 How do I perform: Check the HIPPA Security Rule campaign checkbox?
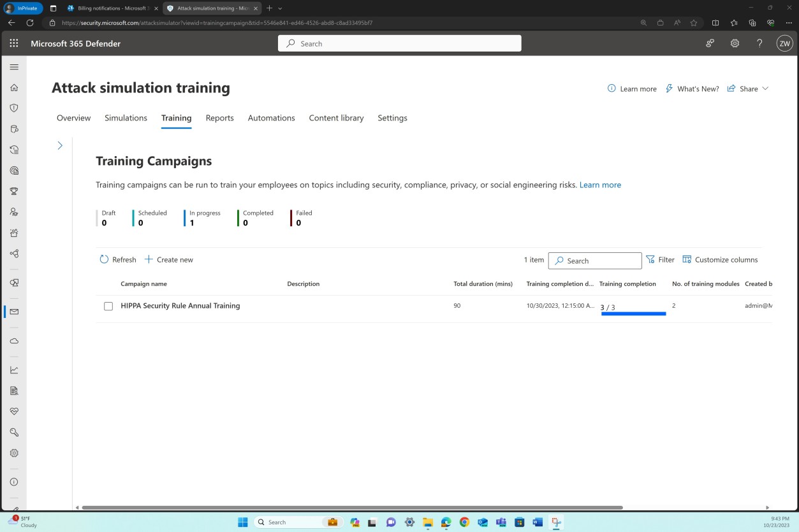[108, 306]
